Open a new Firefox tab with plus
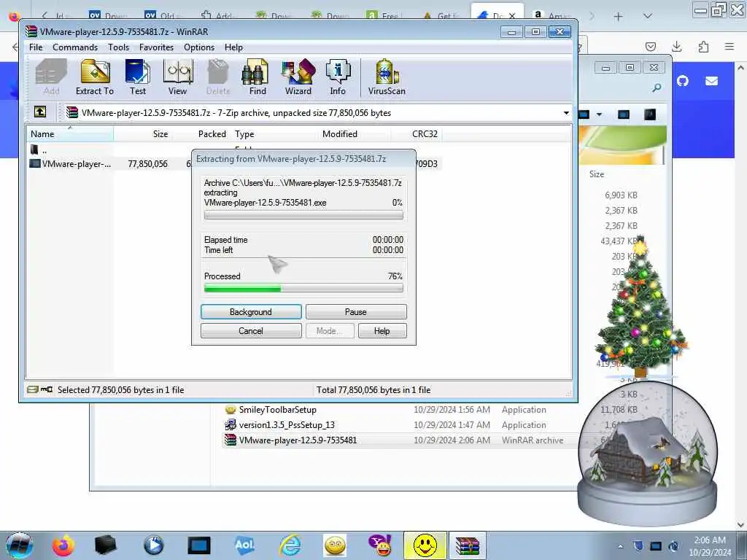 618,17
